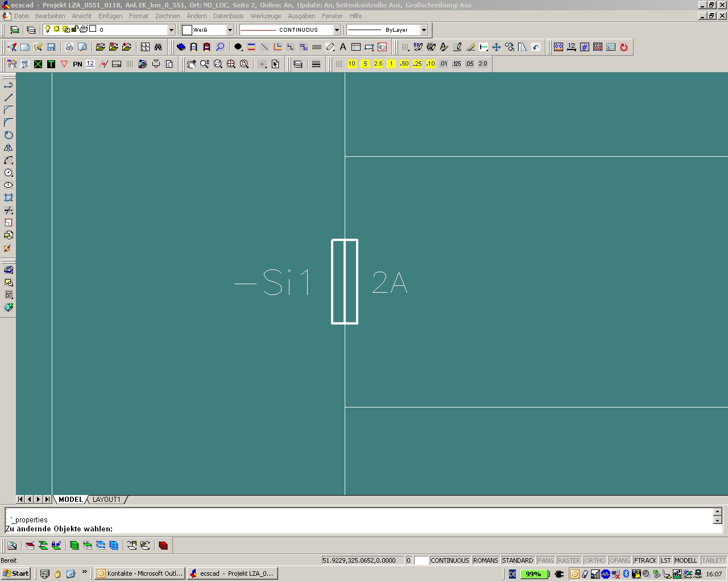Click the blue hash '#' numbering icon
Viewport: 728px width, 582px height.
click(x=585, y=47)
